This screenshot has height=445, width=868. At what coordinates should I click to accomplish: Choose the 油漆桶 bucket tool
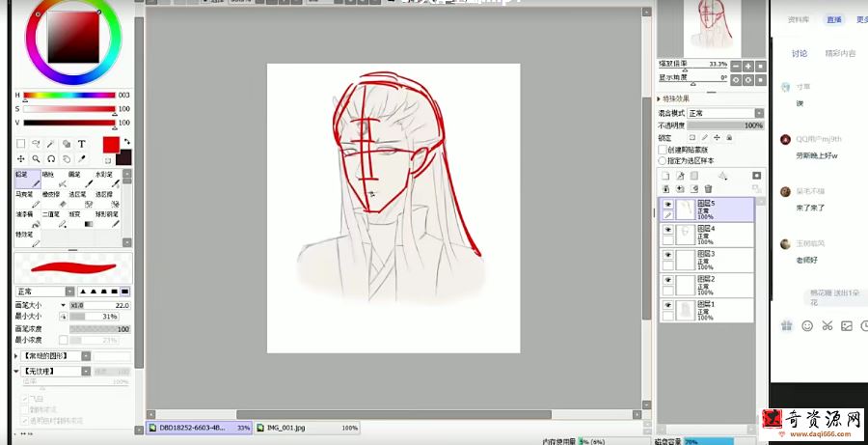[x=28, y=219]
